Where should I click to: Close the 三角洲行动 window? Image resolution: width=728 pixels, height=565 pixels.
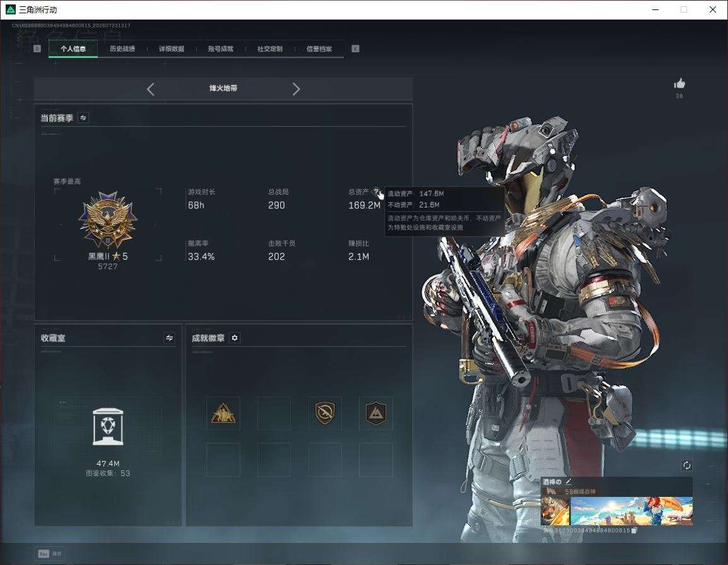713,9
